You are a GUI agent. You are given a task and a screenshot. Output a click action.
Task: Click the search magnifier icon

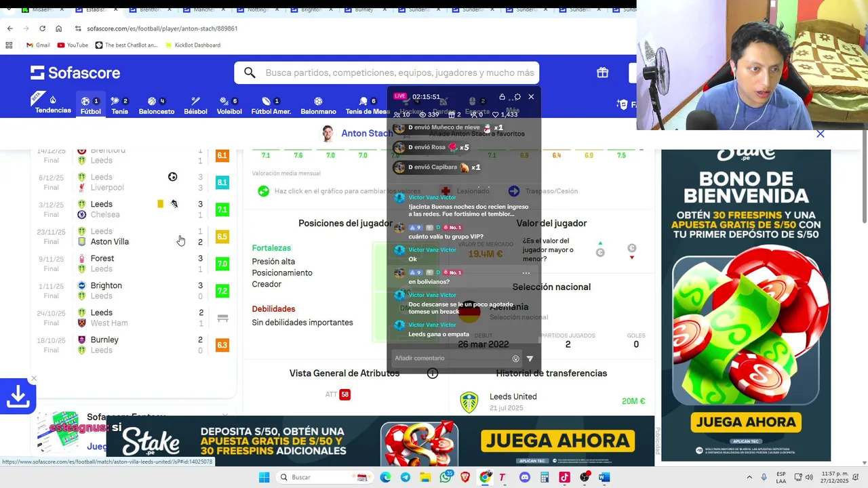(x=250, y=73)
